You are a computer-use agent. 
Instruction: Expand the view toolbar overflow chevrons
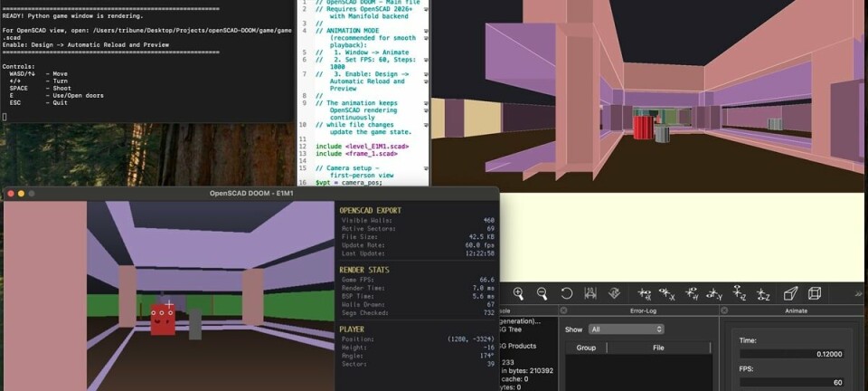click(x=859, y=293)
